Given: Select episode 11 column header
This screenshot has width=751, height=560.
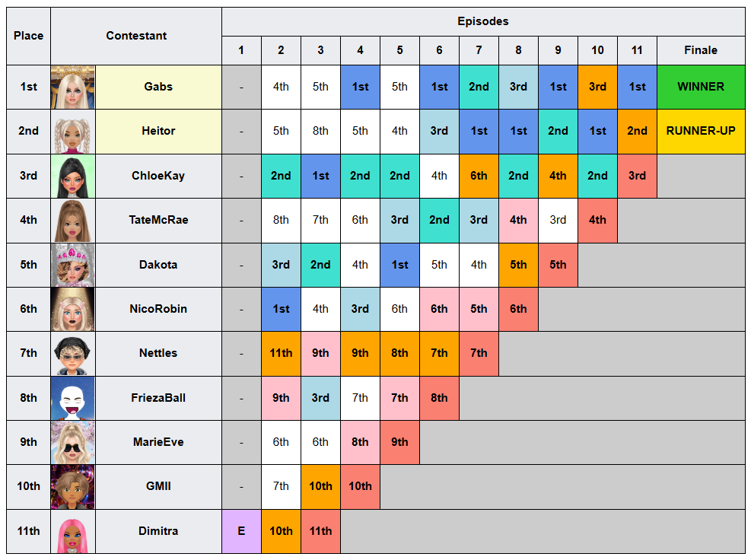Looking at the screenshot, I should (637, 50).
